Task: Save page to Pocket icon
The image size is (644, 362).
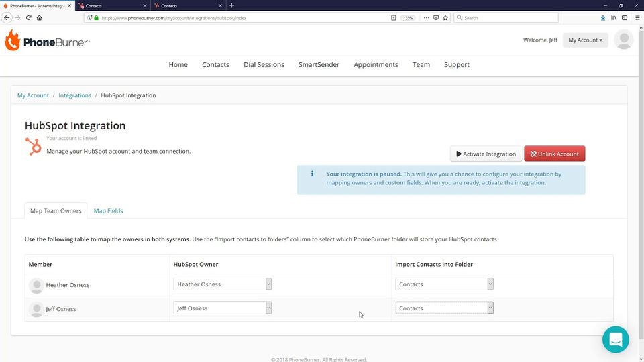Action: pyautogui.click(x=436, y=17)
